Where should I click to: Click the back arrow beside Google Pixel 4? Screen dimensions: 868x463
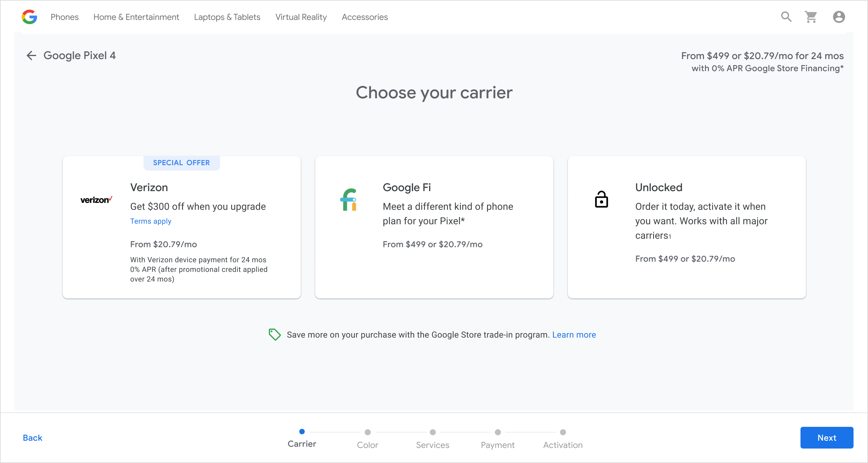coord(31,55)
